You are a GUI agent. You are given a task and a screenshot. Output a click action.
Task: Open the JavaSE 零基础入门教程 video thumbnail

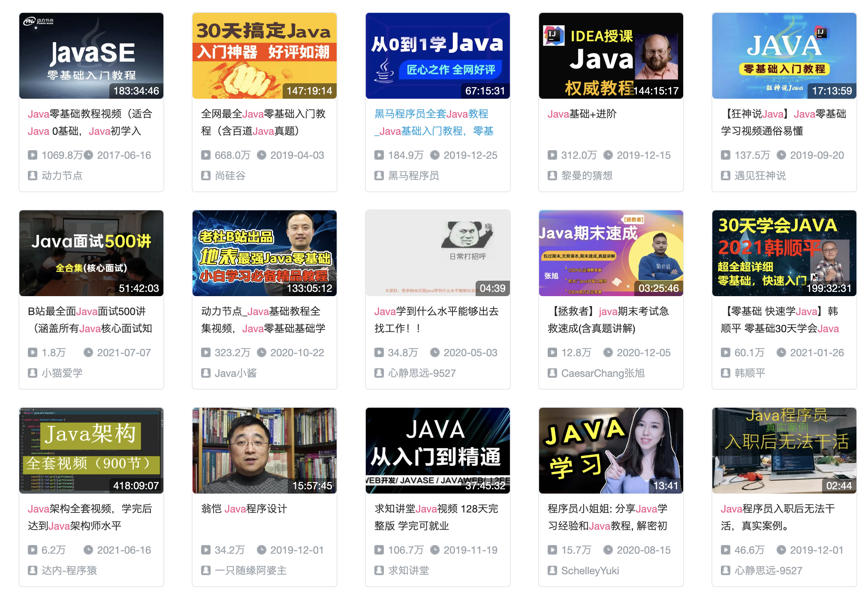tap(91, 56)
